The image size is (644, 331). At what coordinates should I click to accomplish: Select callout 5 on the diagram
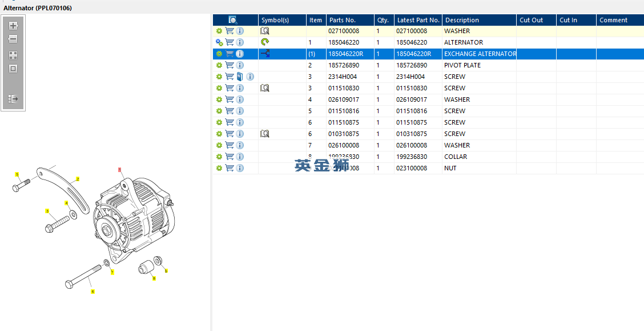[17, 174]
